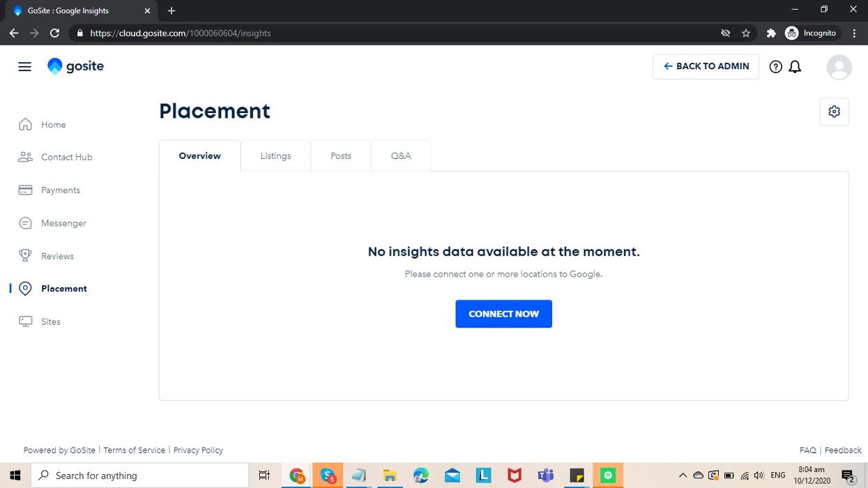Select Sites in the sidebar
This screenshot has height=488, width=868.
[x=50, y=321]
